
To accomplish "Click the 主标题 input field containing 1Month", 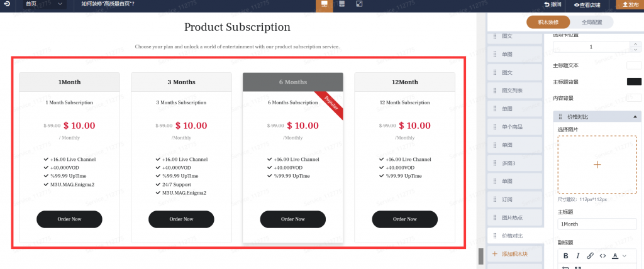I will [x=597, y=224].
